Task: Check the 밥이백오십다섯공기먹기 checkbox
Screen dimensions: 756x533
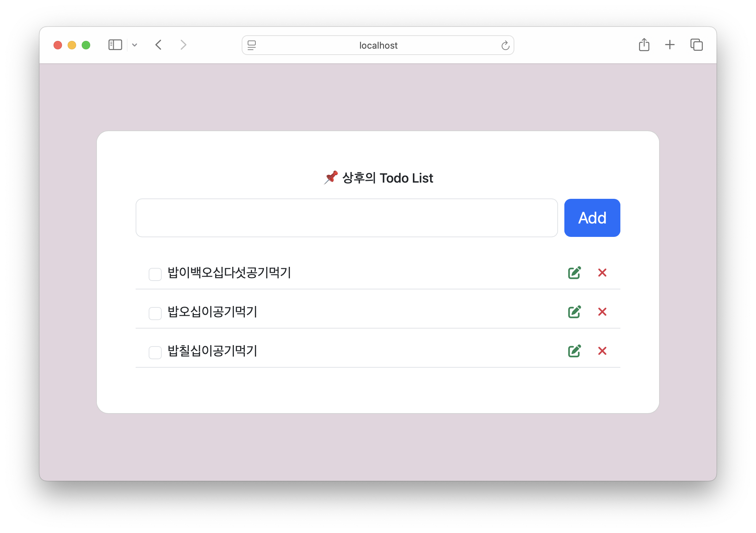Action: (x=155, y=274)
